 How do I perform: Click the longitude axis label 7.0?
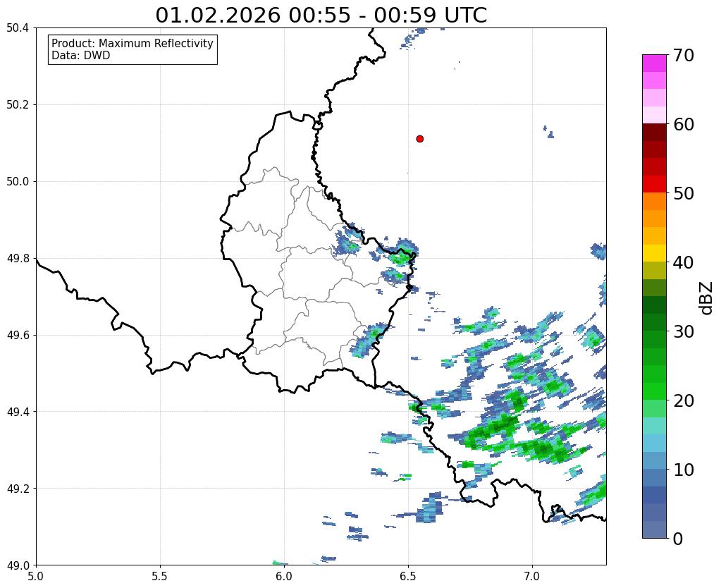click(x=532, y=576)
